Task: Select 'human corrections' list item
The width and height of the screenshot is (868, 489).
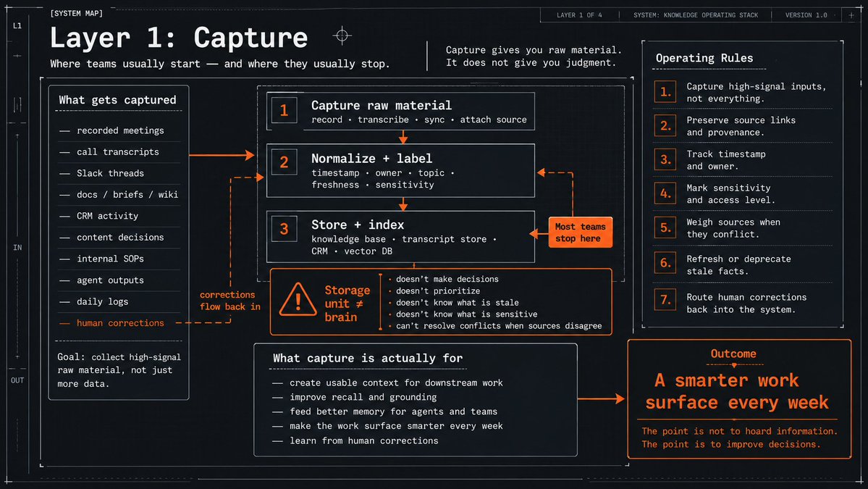Action: coord(120,323)
